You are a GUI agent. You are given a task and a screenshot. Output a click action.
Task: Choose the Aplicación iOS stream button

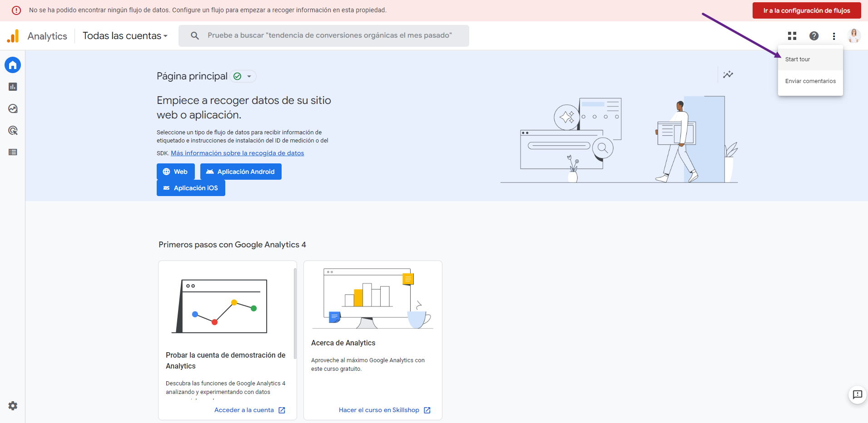[191, 188]
